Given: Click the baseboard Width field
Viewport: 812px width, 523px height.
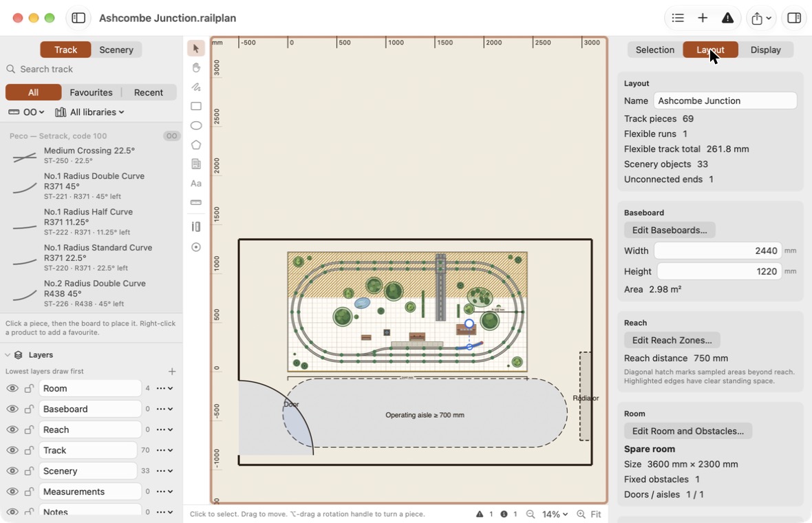Looking at the screenshot, I should pos(718,250).
